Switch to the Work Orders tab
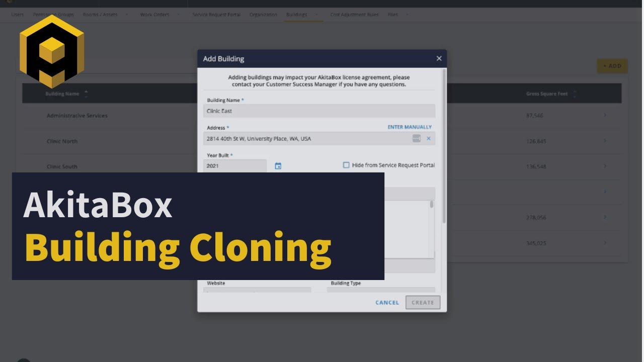644x362 pixels. 154,15
